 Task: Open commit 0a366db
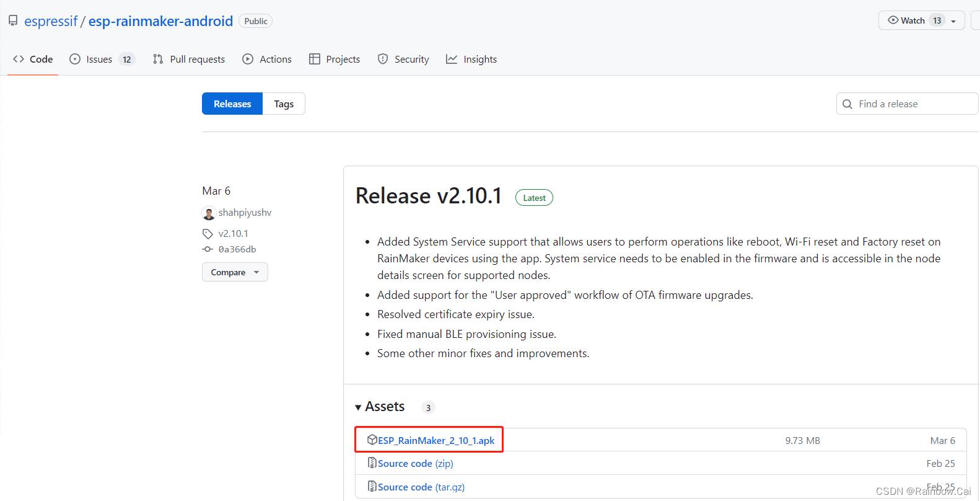237,249
